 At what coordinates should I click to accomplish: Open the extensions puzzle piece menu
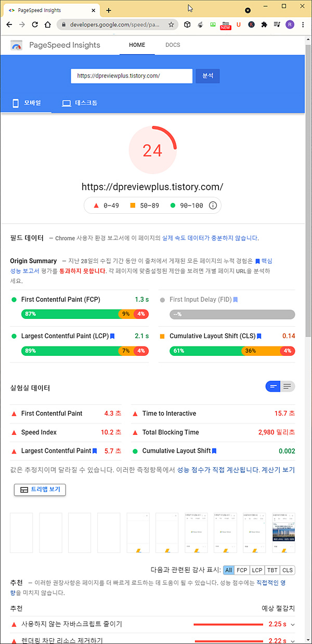[x=265, y=24]
